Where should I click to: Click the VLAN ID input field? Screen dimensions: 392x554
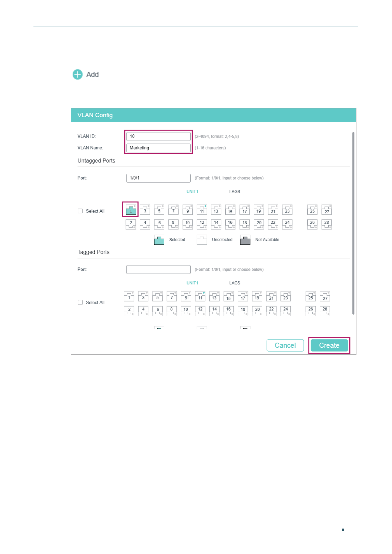tap(158, 136)
